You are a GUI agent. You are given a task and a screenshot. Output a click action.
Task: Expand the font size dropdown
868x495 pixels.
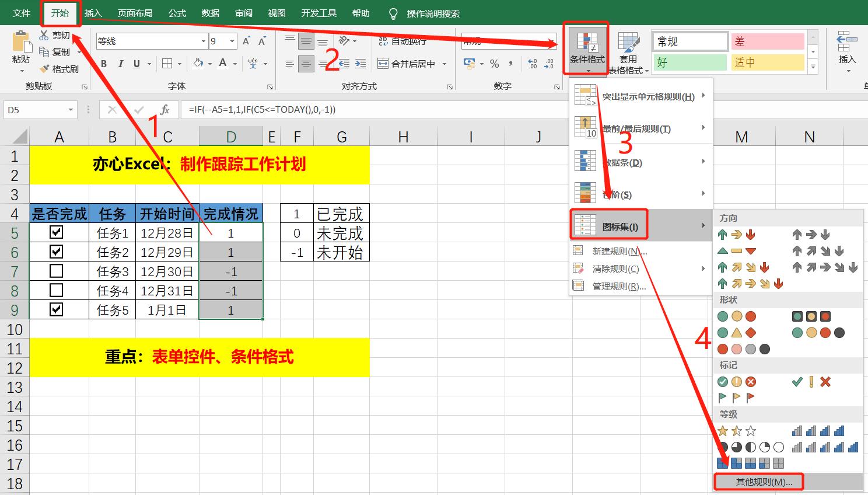[x=231, y=41]
